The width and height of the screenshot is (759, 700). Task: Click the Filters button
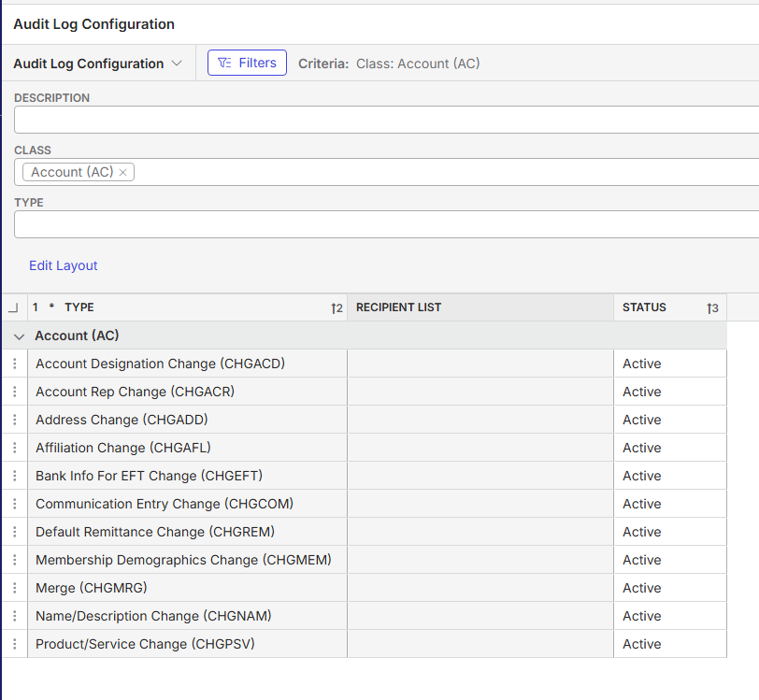pyautogui.click(x=247, y=63)
